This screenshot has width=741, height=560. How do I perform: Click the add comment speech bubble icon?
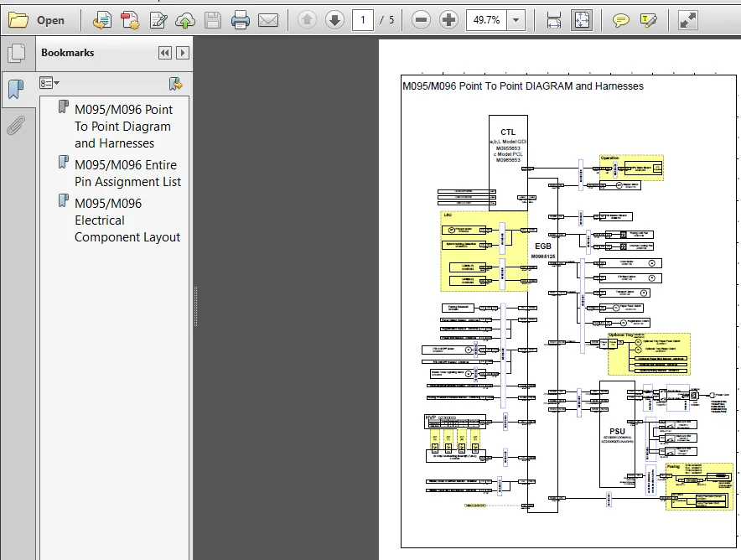(x=620, y=20)
